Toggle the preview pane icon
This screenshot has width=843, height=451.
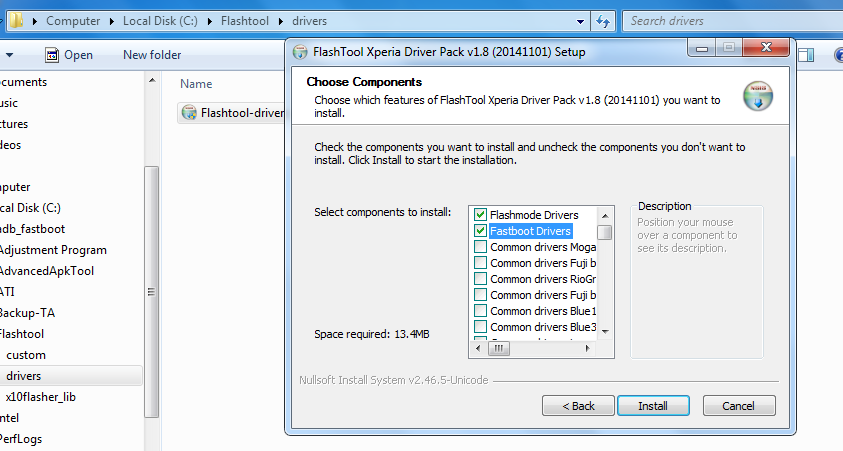coord(806,55)
